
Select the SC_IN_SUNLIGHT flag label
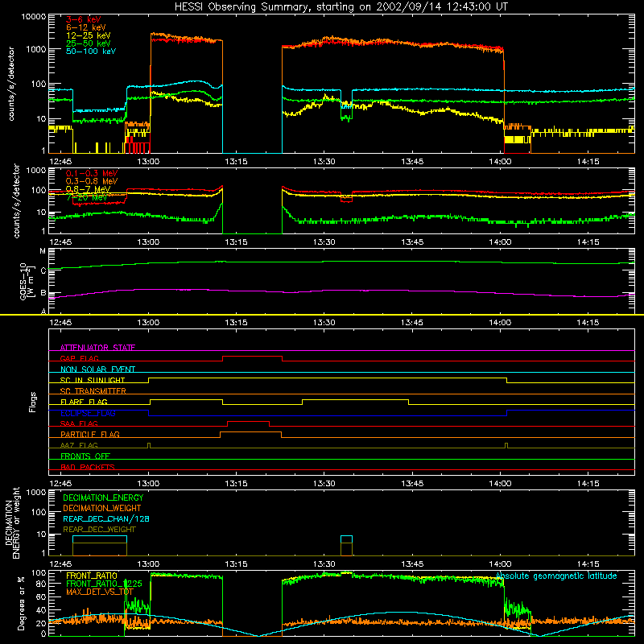[93, 380]
